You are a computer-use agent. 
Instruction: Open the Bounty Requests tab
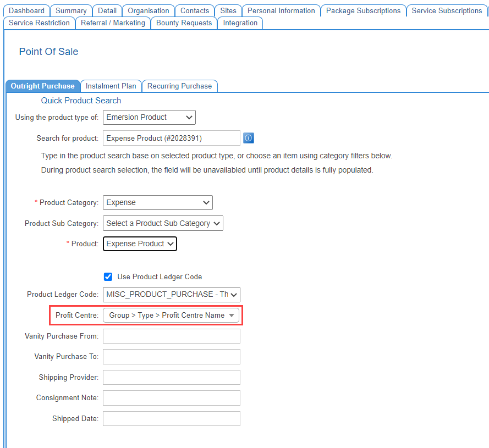(x=184, y=23)
